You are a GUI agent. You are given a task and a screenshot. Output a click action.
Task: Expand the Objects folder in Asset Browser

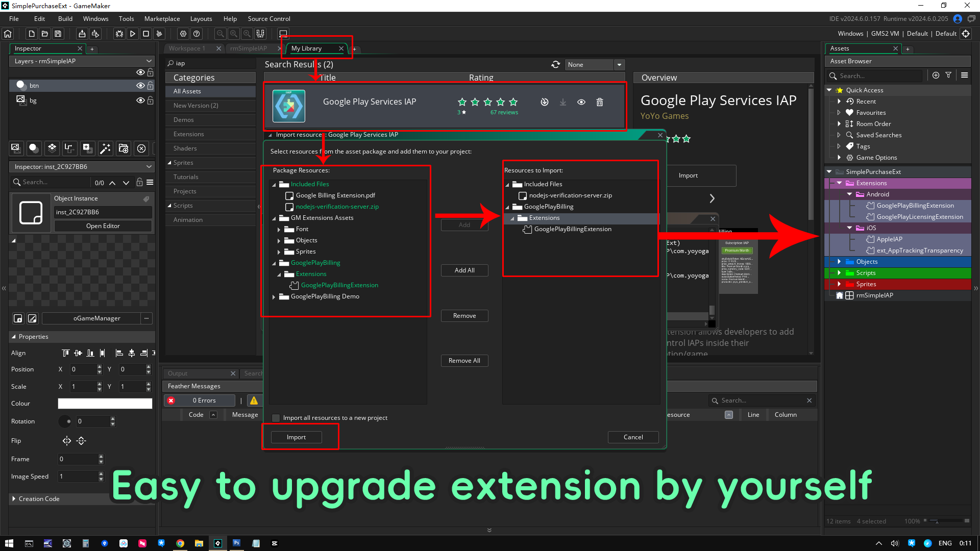[839, 262]
